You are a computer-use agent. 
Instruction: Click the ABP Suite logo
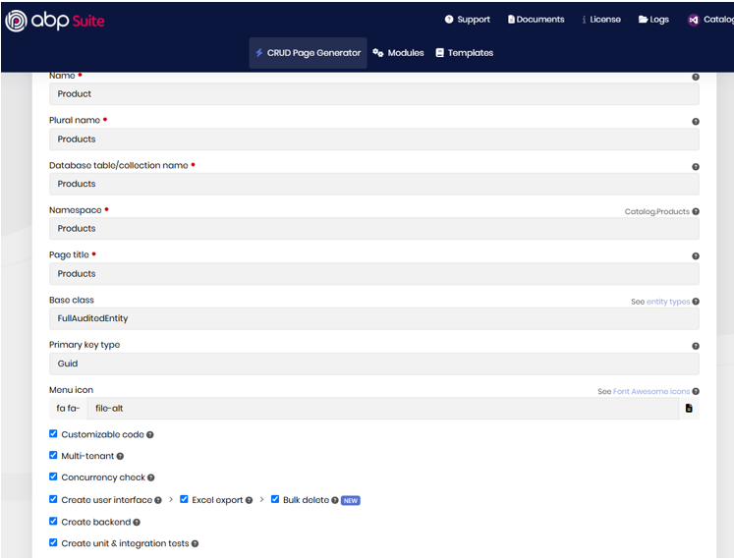click(55, 21)
